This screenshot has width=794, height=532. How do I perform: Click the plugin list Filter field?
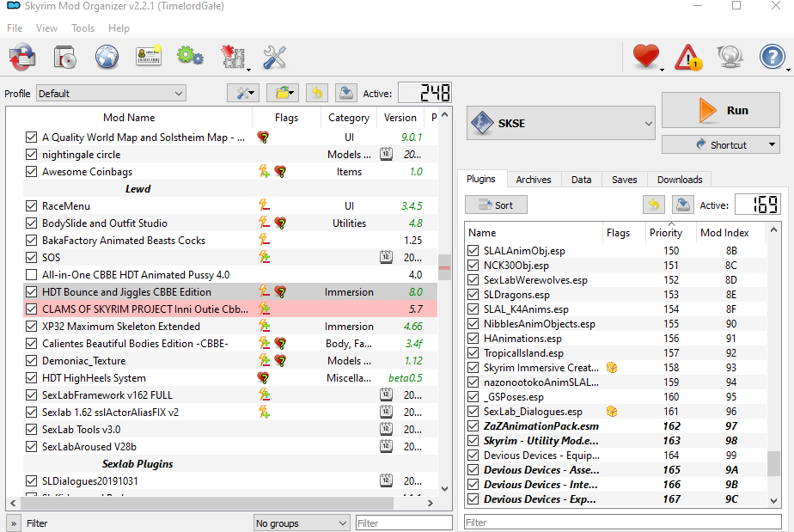[x=623, y=523]
